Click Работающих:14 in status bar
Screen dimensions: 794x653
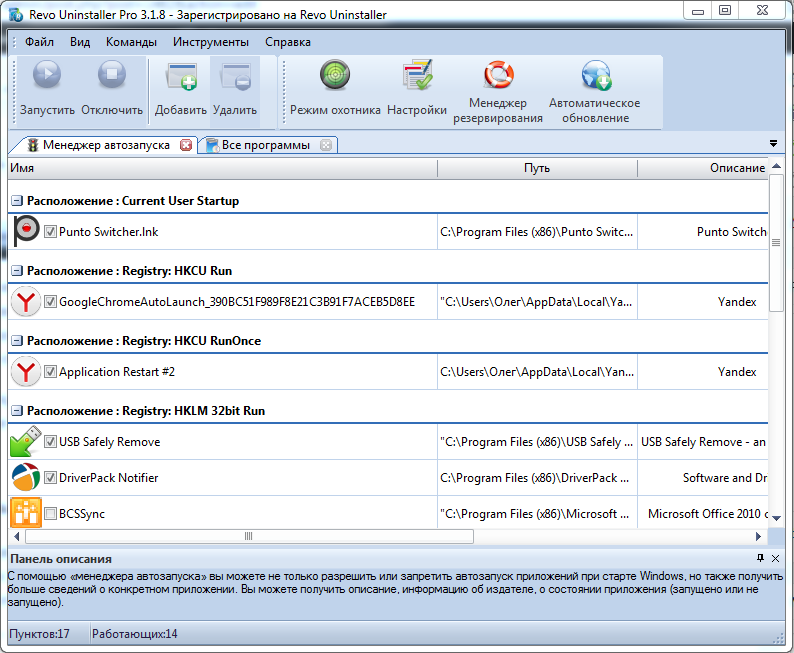coord(135,634)
